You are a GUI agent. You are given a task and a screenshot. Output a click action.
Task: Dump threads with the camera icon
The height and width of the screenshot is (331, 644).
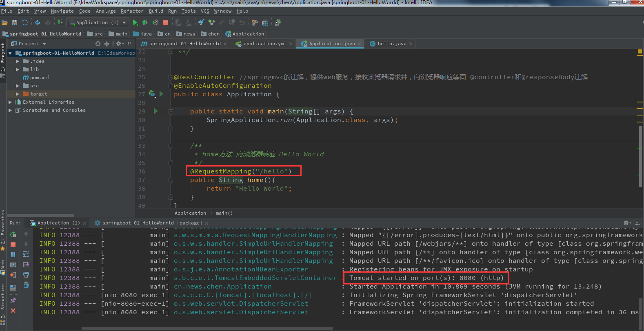point(13,264)
